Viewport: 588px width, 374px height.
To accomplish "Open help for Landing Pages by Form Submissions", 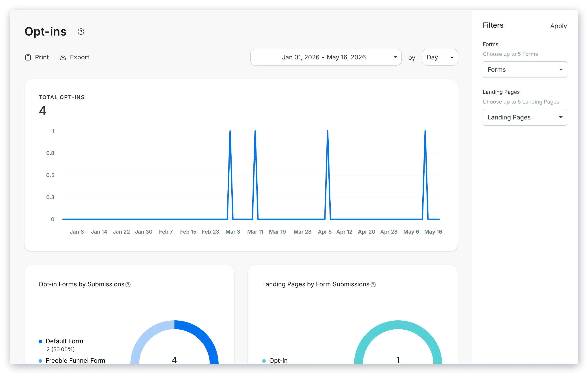I will click(x=373, y=285).
